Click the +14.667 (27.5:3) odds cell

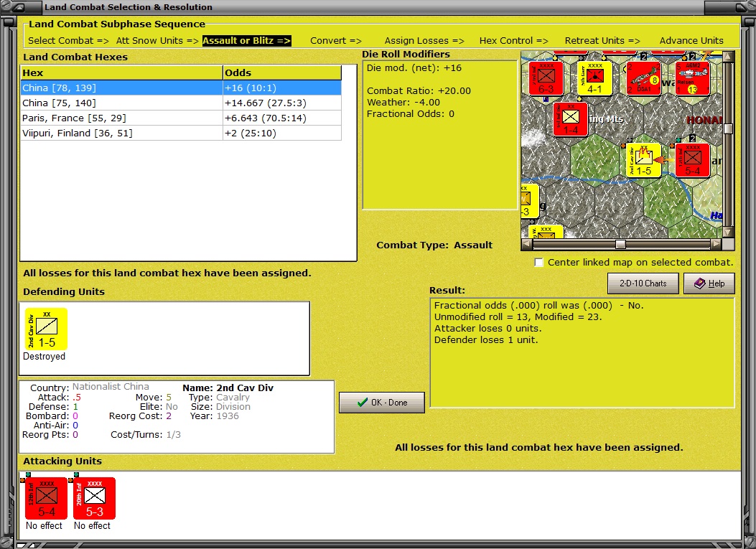coord(282,103)
